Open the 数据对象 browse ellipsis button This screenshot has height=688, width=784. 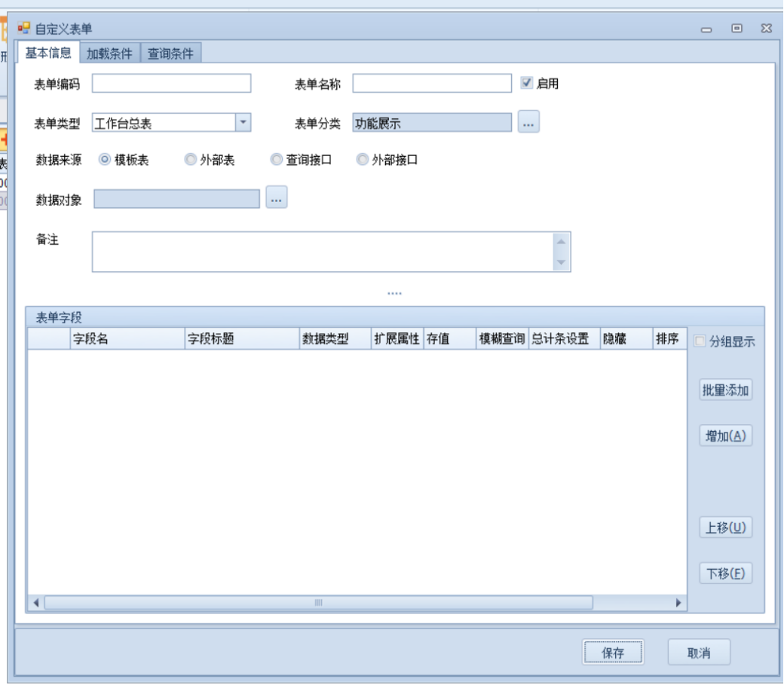[x=277, y=198]
